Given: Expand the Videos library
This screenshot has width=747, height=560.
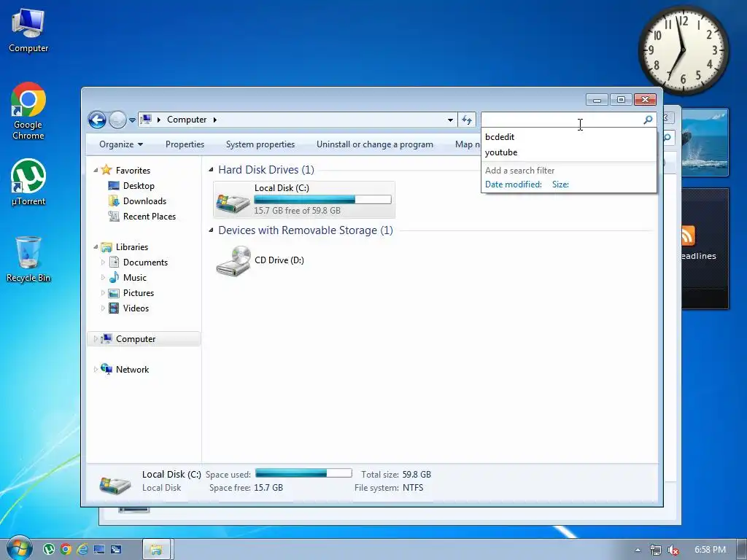Looking at the screenshot, I should [103, 308].
